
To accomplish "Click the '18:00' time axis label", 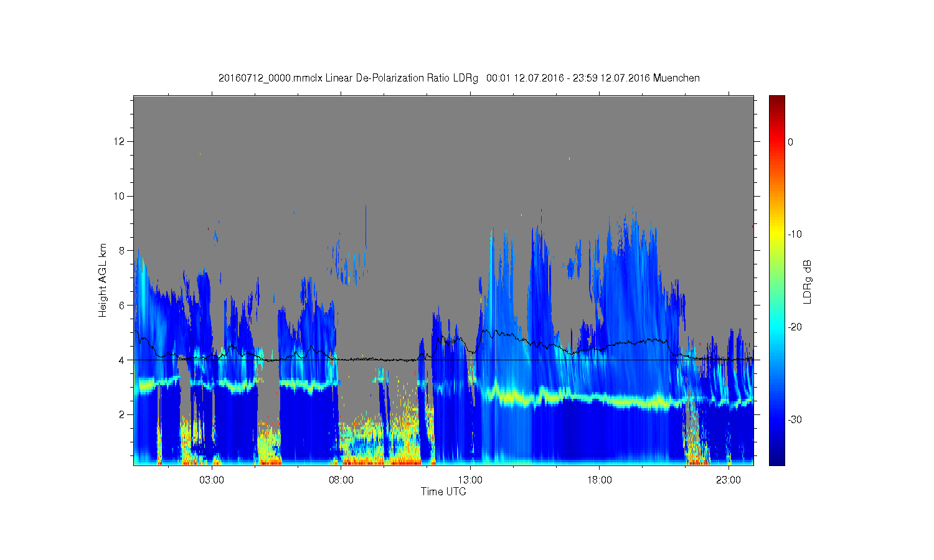I will tap(599, 480).
